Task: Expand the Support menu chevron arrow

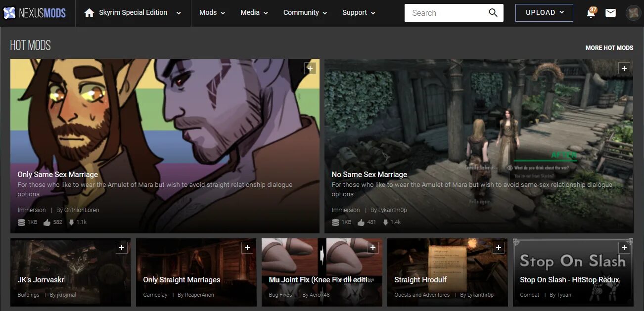Action: pos(373,13)
